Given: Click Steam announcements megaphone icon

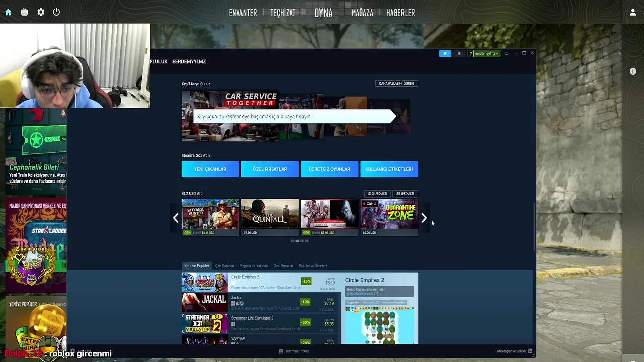Looking at the screenshot, I should coord(445,53).
